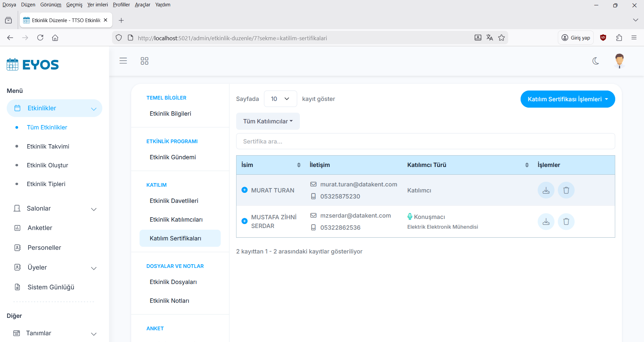The height and width of the screenshot is (342, 644).
Task: Collapse sidebar with hamburger icon
Action: click(x=123, y=61)
